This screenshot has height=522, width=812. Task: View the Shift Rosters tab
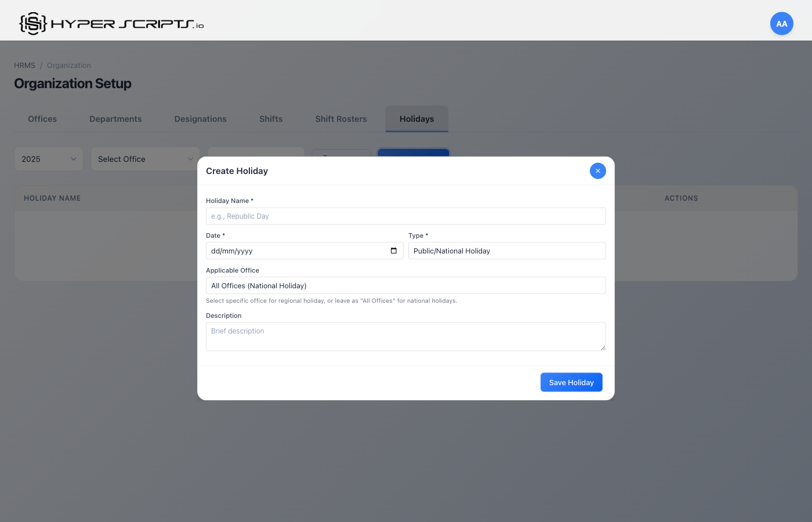pyautogui.click(x=341, y=119)
